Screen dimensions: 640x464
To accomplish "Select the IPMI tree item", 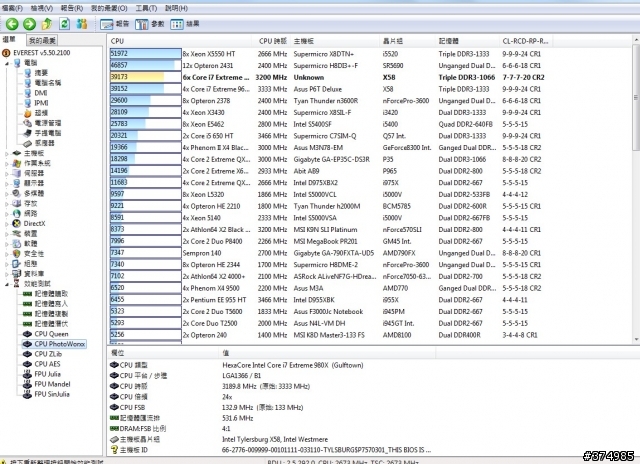I will [41, 103].
